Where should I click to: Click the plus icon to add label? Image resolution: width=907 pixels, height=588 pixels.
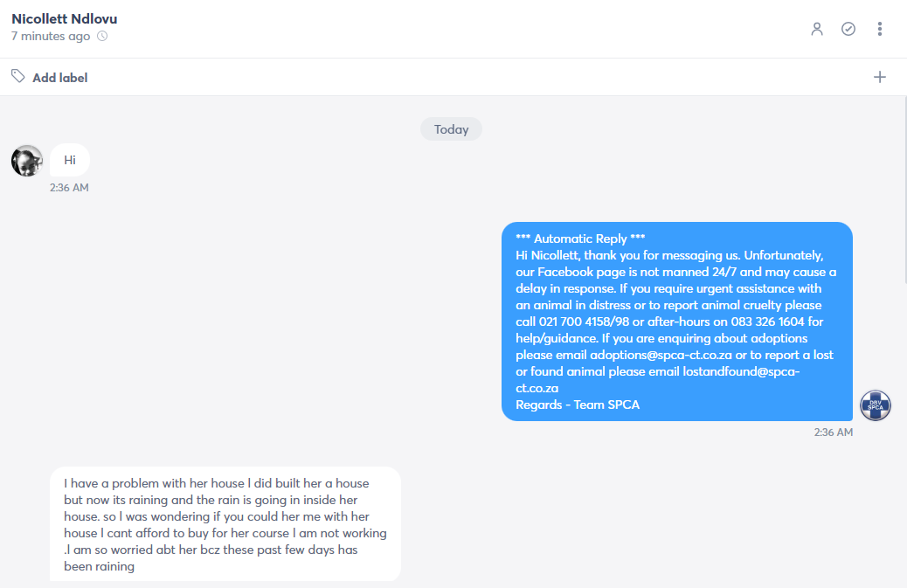(x=879, y=77)
